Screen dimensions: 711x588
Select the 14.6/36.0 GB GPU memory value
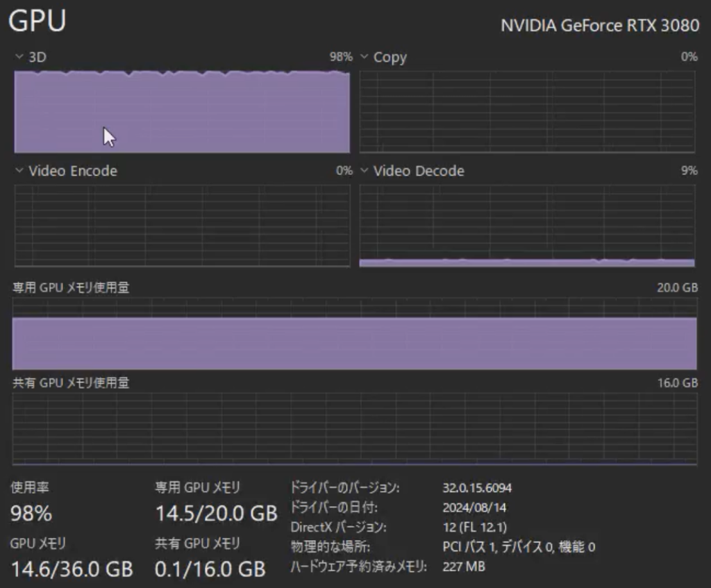[72, 569]
